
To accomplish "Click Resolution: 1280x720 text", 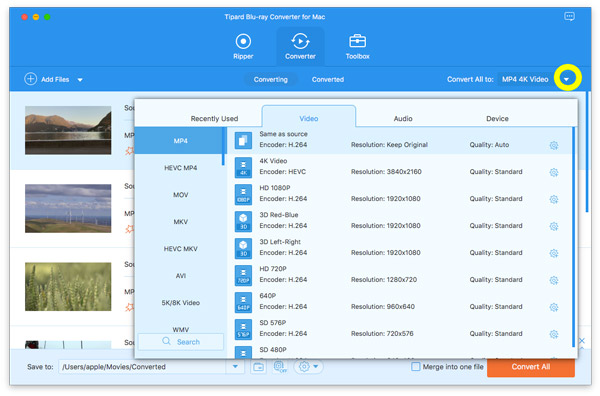I will click(384, 280).
